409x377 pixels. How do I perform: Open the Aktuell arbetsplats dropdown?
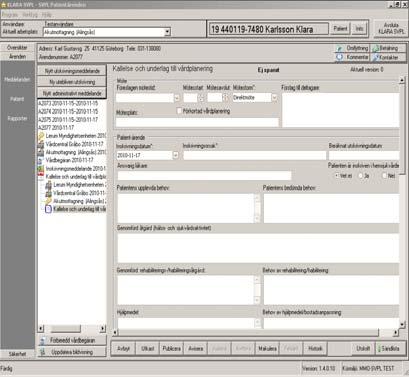pyautogui.click(x=107, y=32)
